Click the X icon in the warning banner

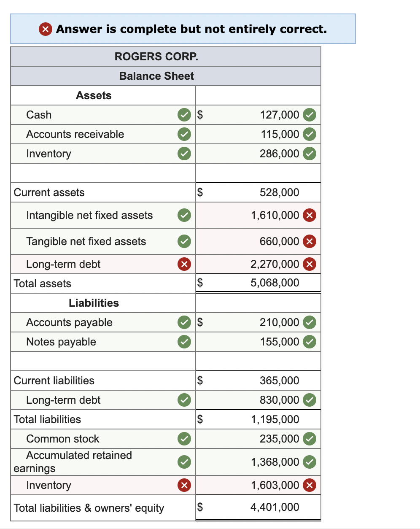pyautogui.click(x=45, y=29)
